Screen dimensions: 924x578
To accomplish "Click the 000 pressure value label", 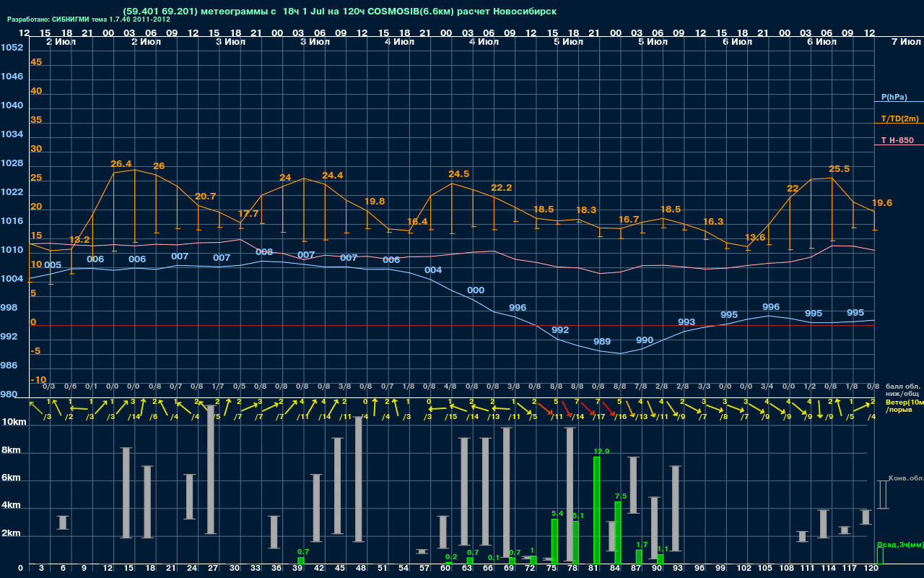I will pyautogui.click(x=476, y=290).
